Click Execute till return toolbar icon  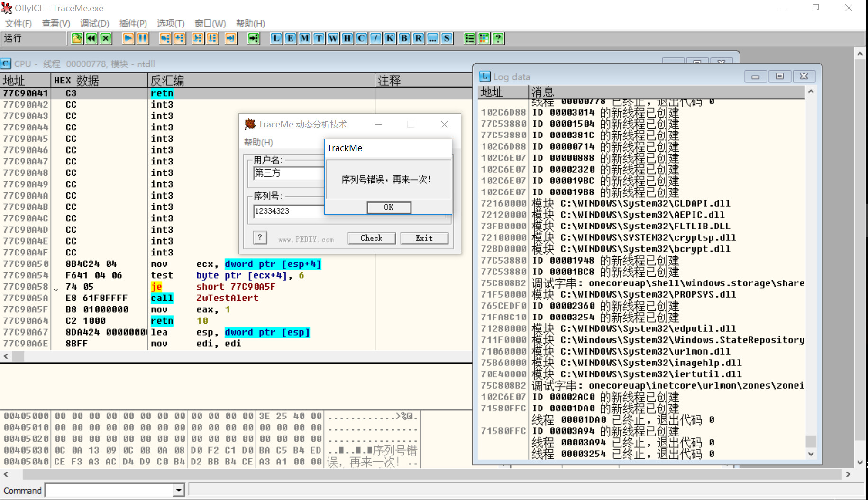[230, 38]
